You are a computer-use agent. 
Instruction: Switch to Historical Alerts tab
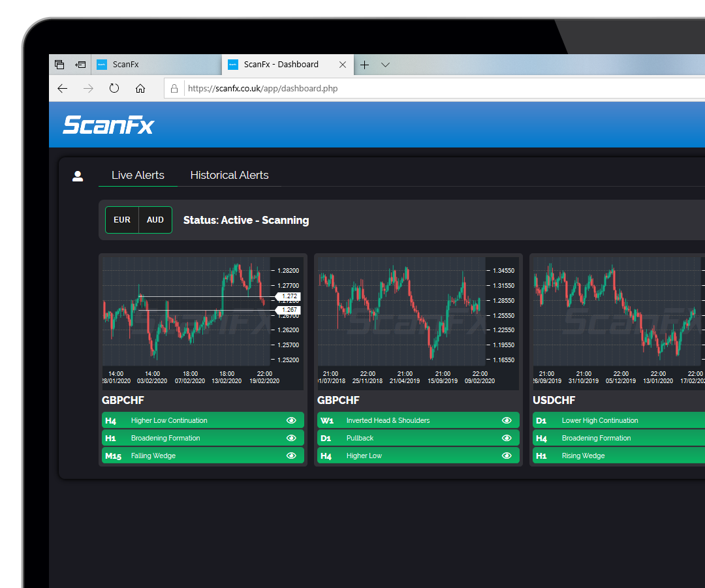(x=229, y=175)
